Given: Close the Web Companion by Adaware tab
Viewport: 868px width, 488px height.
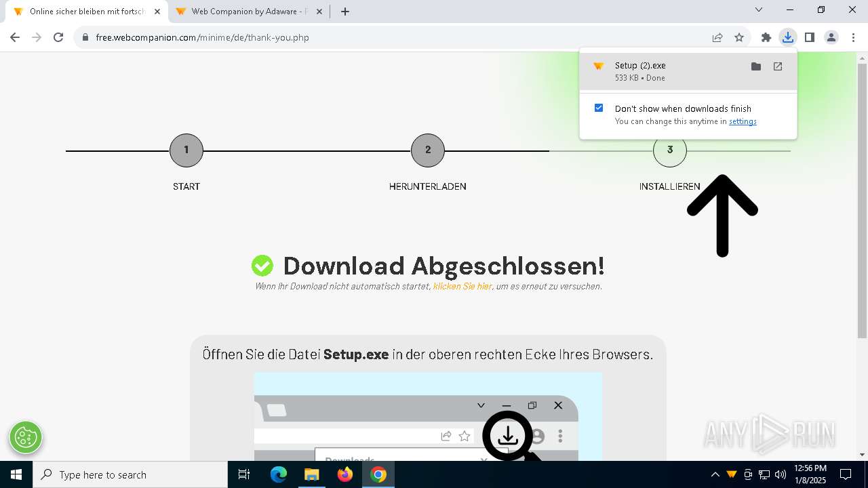Looking at the screenshot, I should click(319, 12).
